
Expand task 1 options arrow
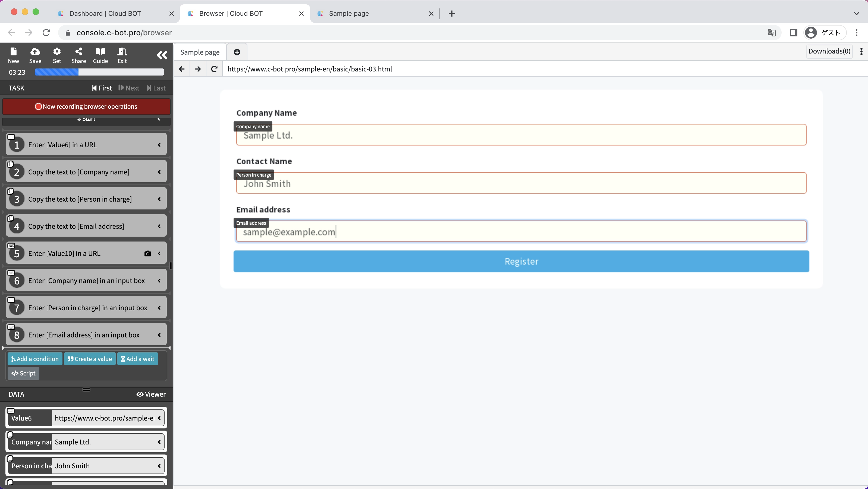pos(159,145)
